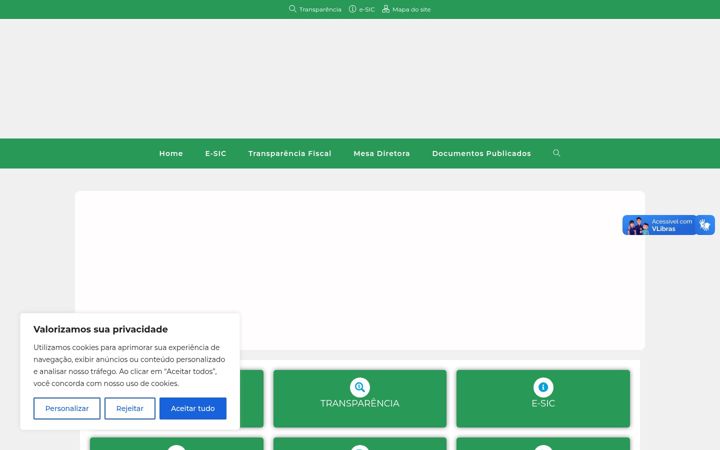Click the sitemap icon beside Mapa do site
The width and height of the screenshot is (720, 450).
(x=386, y=9)
